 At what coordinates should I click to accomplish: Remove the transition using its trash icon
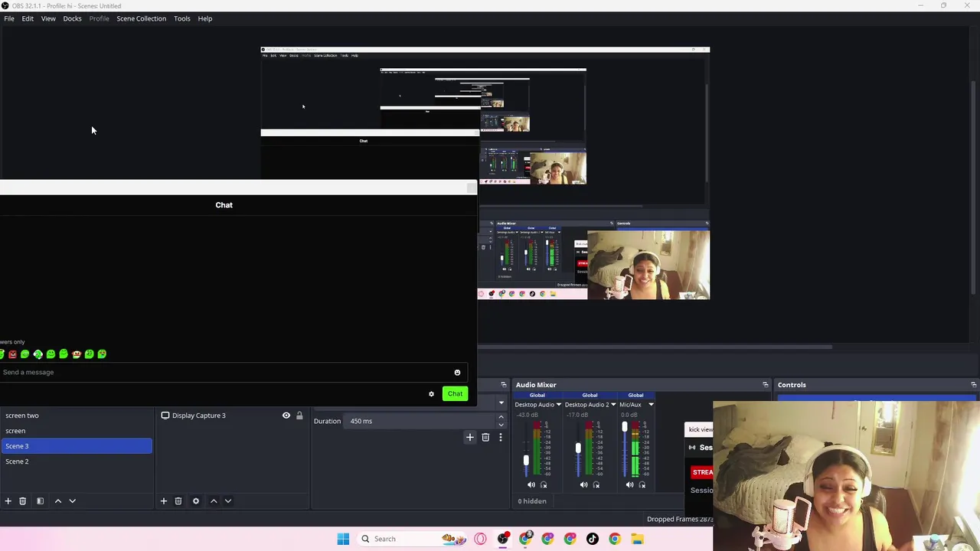coord(485,437)
